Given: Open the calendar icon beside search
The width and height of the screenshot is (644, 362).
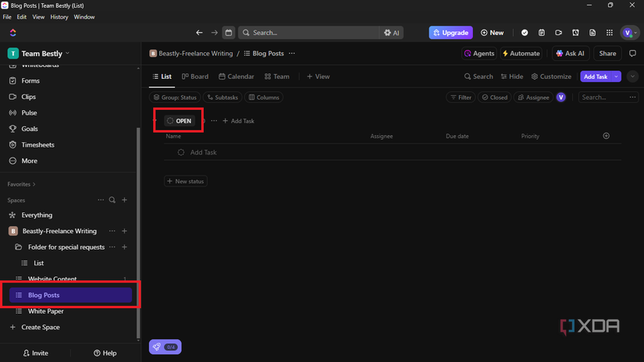Looking at the screenshot, I should point(229,33).
